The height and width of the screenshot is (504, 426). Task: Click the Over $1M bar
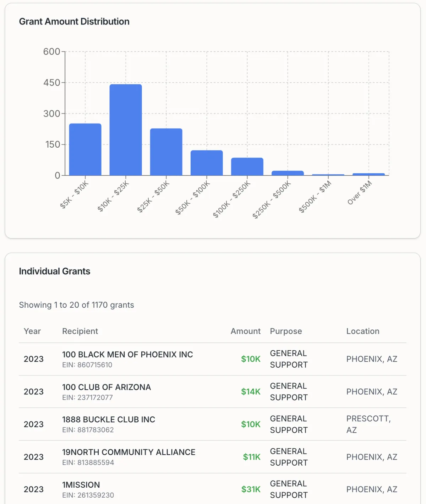[368, 174]
